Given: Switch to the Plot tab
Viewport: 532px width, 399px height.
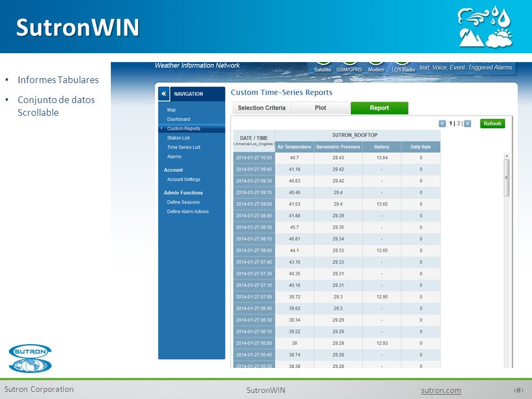Looking at the screenshot, I should pos(320,108).
